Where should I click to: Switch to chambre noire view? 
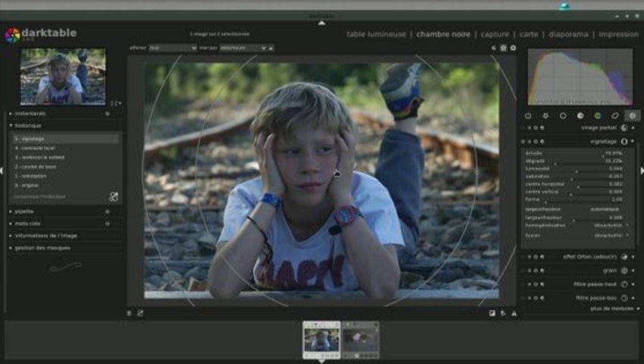point(443,34)
